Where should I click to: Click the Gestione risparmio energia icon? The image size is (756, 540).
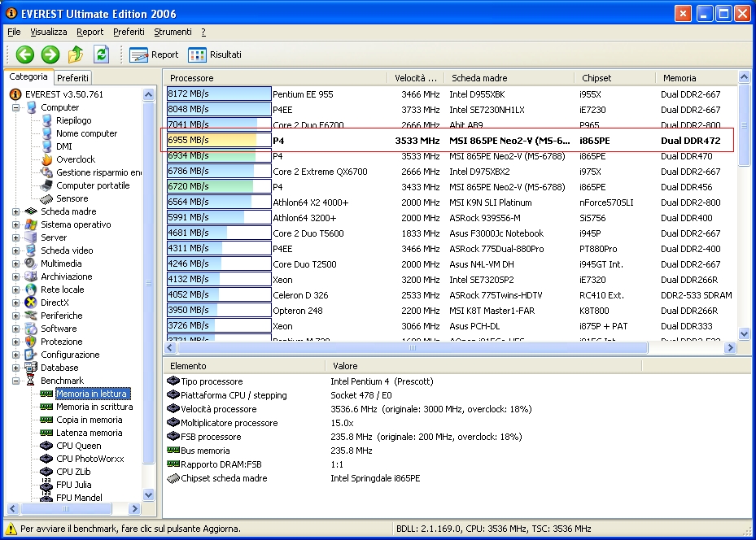pos(46,172)
